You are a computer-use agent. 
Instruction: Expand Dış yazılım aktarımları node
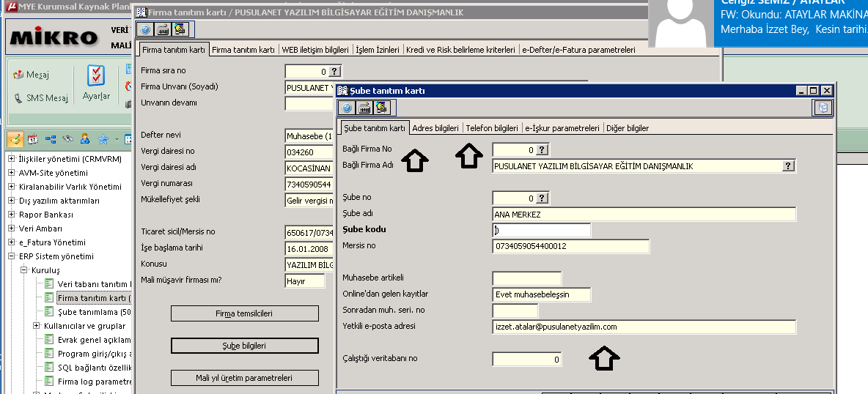point(11,201)
